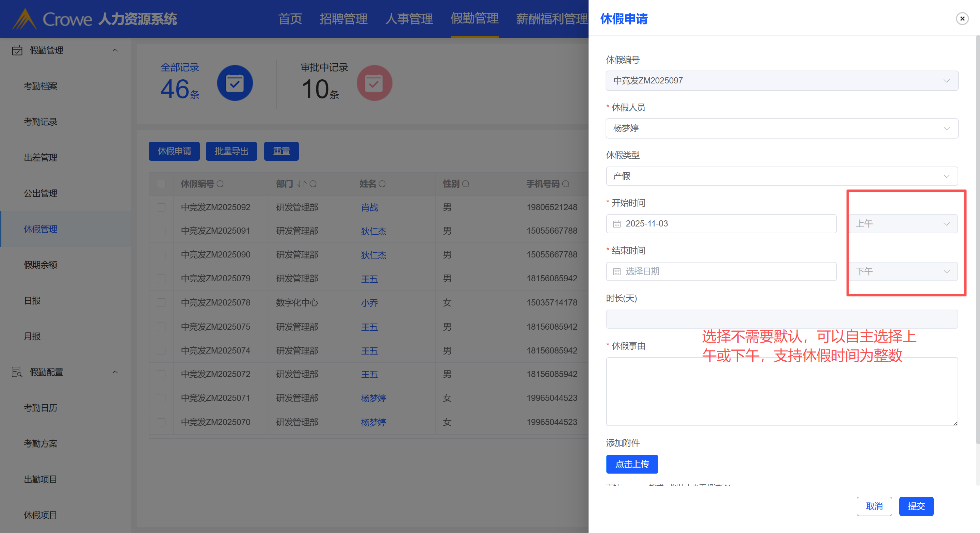Go to 薪酬福利管理 top navigation tab
980x533 pixels.
pyautogui.click(x=551, y=18)
